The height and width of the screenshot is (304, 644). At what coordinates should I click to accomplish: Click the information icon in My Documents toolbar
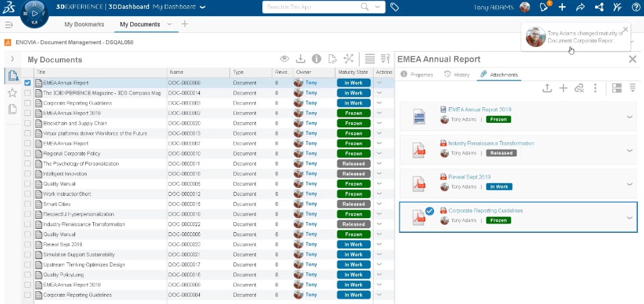[316, 59]
